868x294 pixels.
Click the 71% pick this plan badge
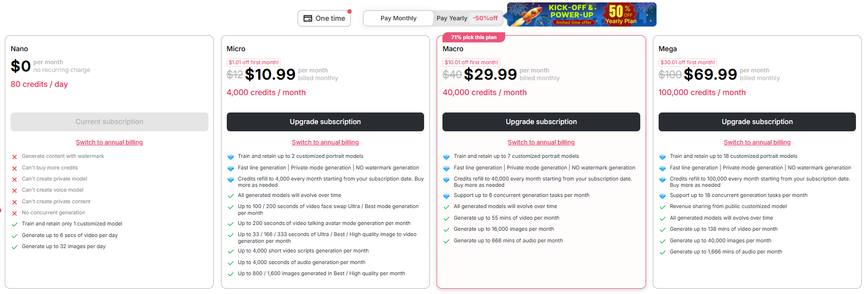coord(473,37)
